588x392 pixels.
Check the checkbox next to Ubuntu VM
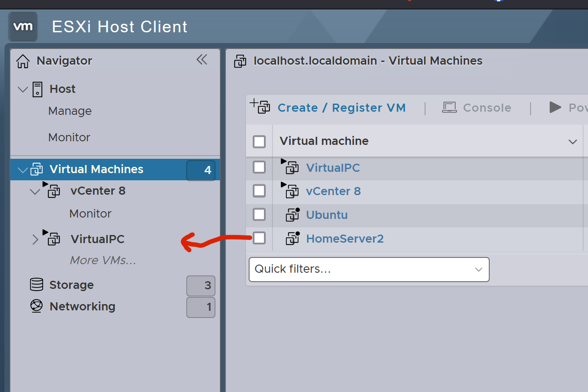pos(259,214)
